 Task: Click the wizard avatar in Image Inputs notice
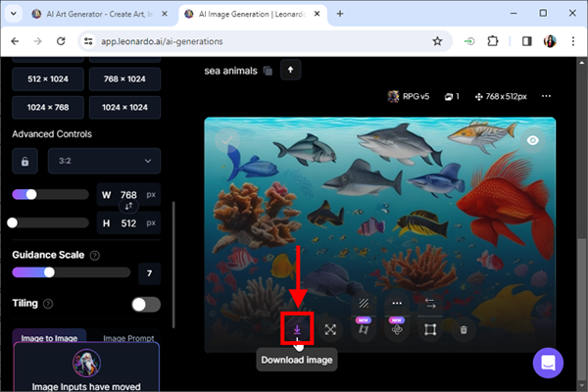pos(86,363)
